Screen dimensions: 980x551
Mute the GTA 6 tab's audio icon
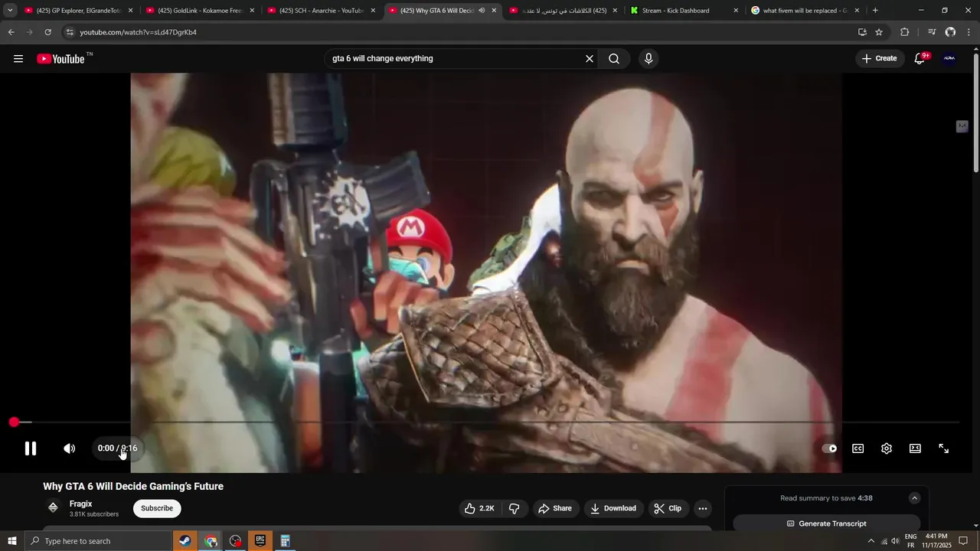482,11
